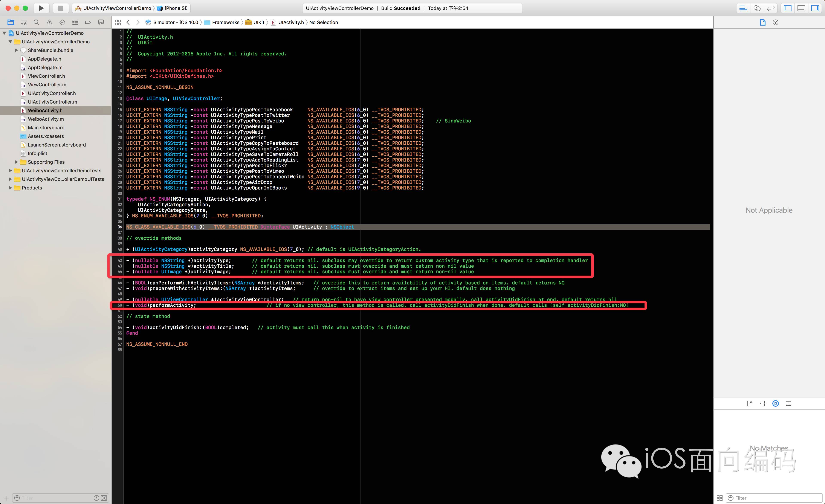Toggle the Navigator panel visibility

click(787, 8)
